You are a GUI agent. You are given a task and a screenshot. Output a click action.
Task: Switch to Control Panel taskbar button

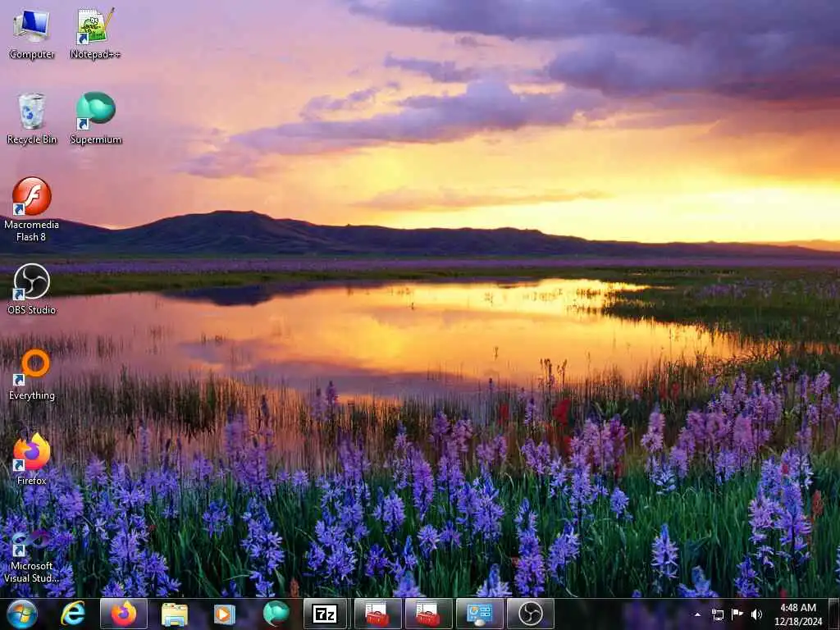479,614
